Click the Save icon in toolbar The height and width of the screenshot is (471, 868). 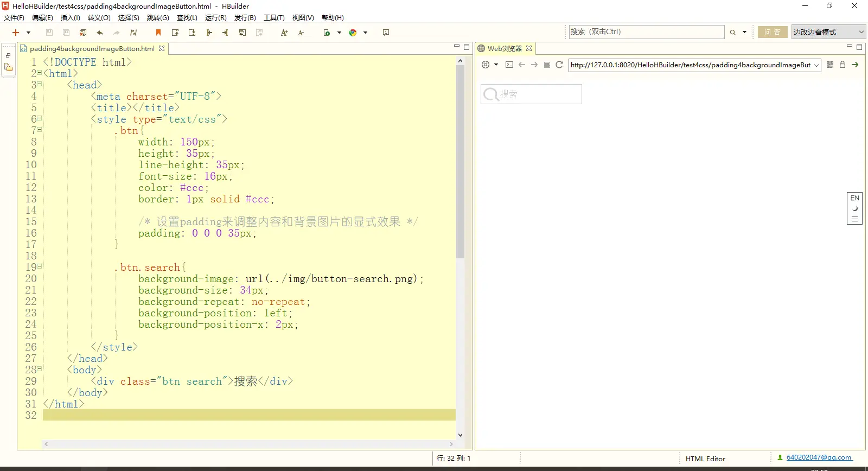49,33
